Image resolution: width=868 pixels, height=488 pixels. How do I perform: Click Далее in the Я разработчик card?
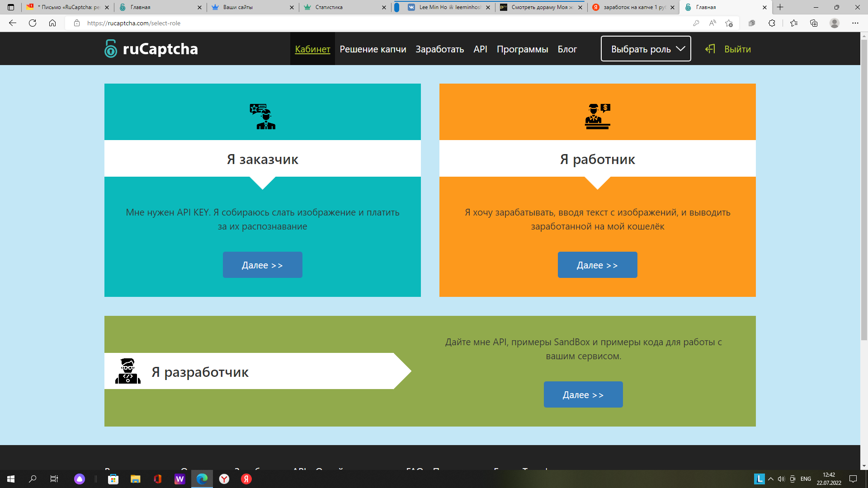[583, 394]
